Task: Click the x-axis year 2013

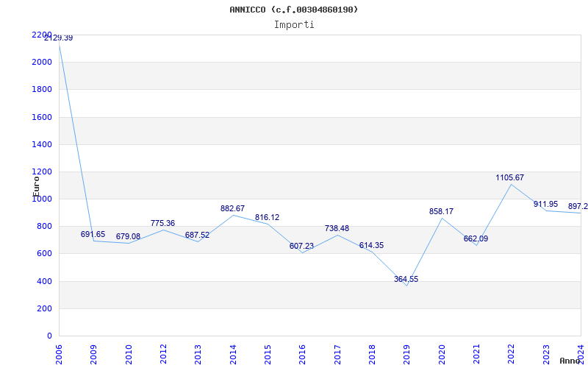Action: 198,355
